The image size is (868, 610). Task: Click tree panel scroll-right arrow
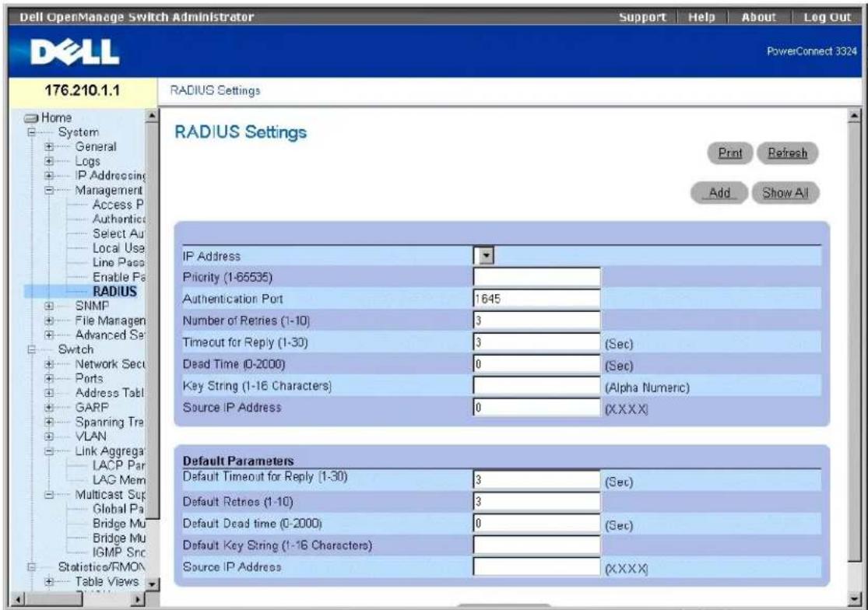coord(138,599)
